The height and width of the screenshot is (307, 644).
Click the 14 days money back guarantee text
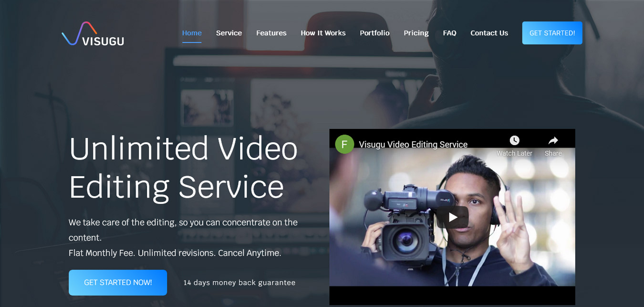point(239,283)
